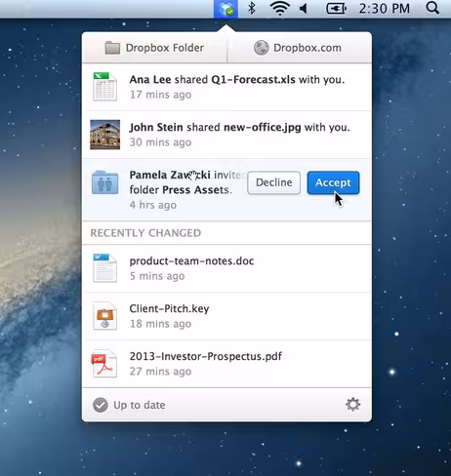Open product-team-notes.doc from recent files
Screen dimensions: 451x476
point(226,268)
